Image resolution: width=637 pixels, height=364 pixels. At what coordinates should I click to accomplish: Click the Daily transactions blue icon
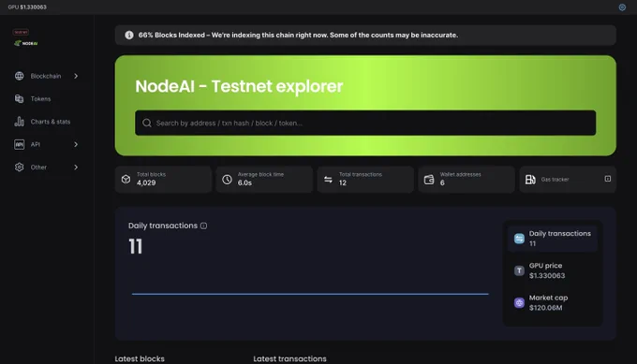[x=519, y=239]
